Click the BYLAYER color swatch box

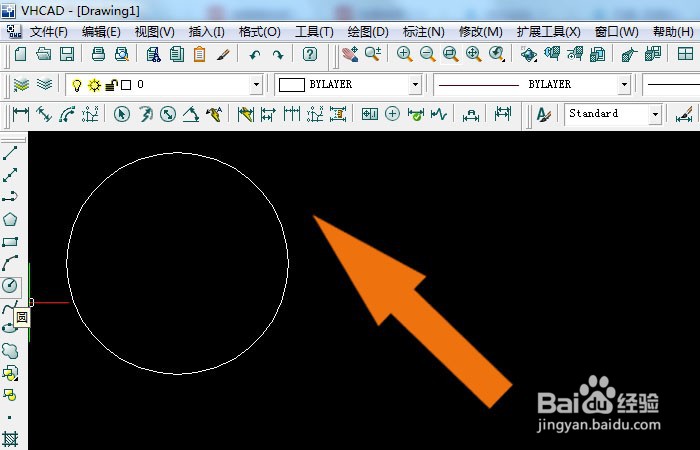pyautogui.click(x=292, y=85)
